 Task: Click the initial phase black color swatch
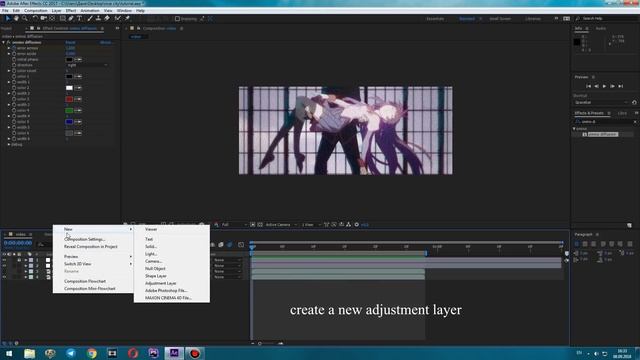[x=69, y=60]
